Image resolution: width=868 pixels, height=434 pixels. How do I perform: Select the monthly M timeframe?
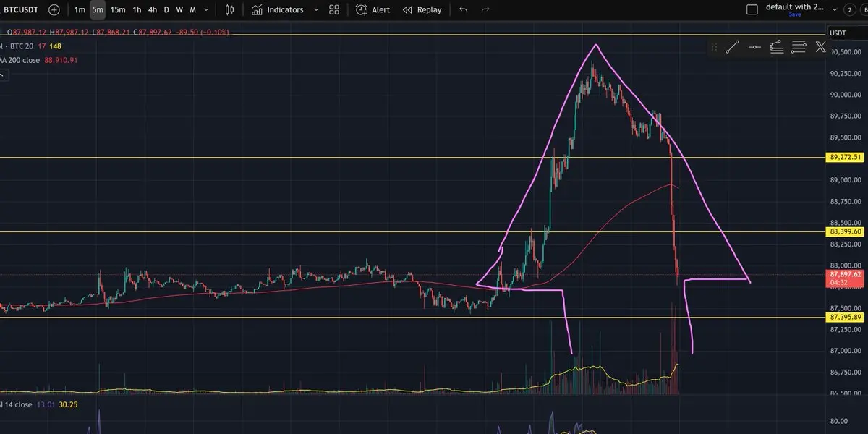192,10
